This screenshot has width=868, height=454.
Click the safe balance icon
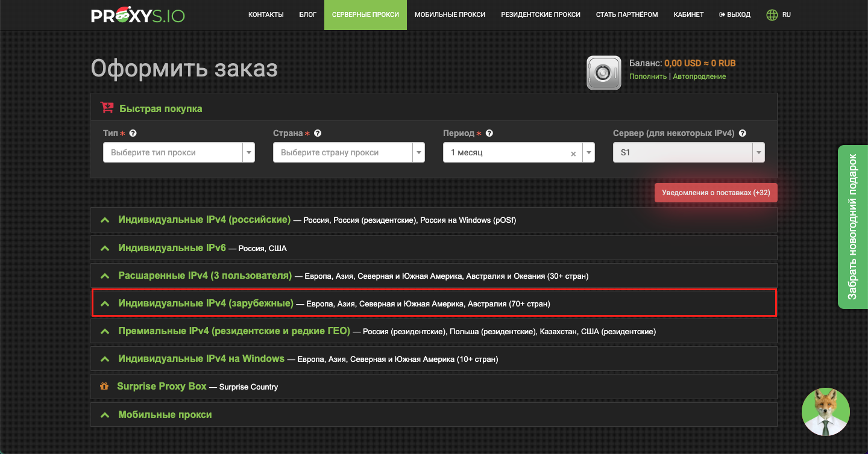coord(604,73)
